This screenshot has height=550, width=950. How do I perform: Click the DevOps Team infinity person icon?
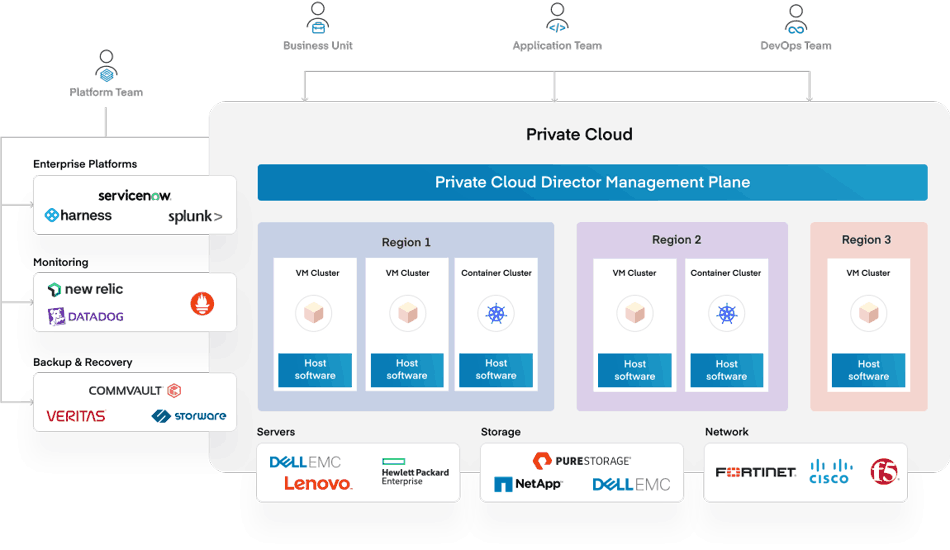point(796,19)
